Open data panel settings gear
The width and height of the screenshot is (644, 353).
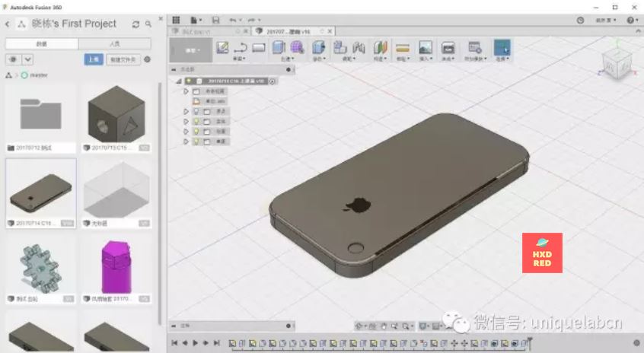click(148, 59)
